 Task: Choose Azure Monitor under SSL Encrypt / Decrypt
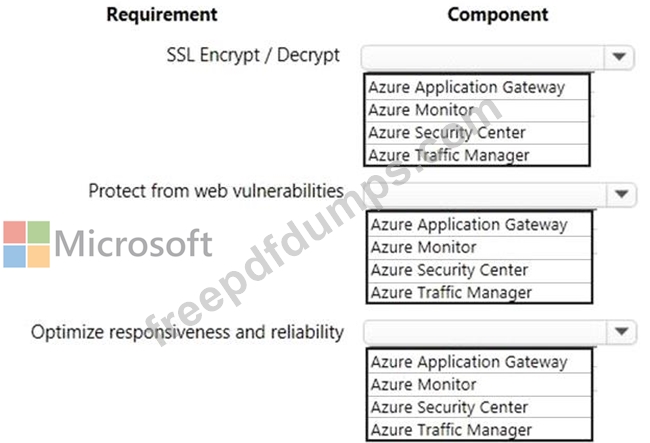point(477,110)
